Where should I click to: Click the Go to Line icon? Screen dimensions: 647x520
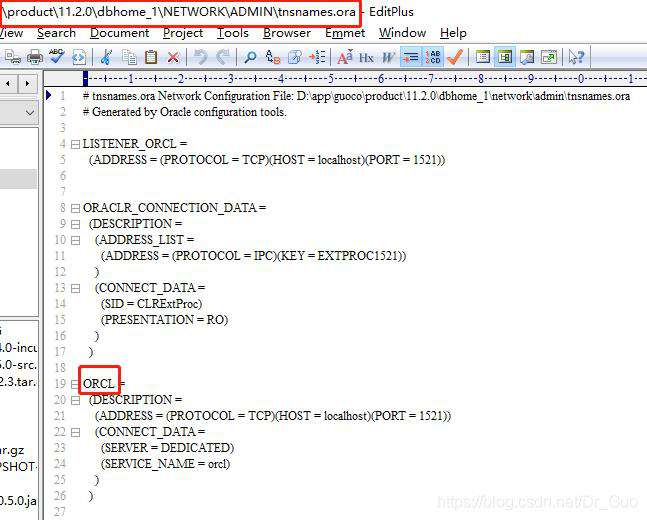[x=317, y=57]
